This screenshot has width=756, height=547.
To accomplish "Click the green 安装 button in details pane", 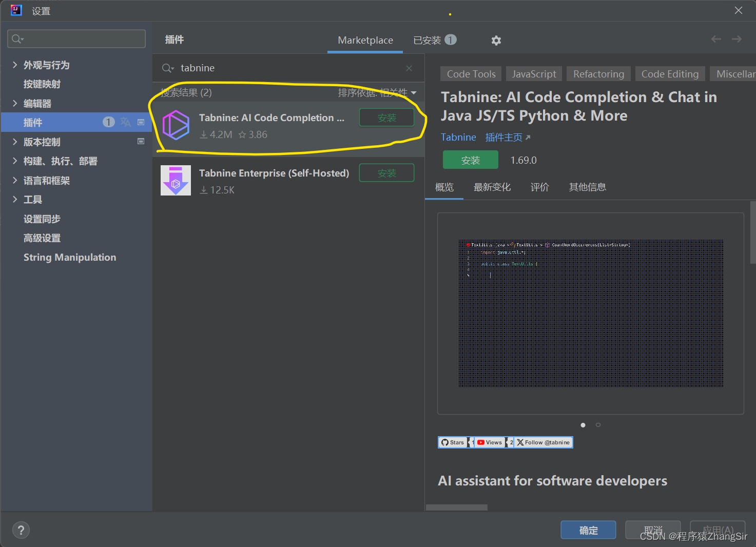I will (x=471, y=160).
